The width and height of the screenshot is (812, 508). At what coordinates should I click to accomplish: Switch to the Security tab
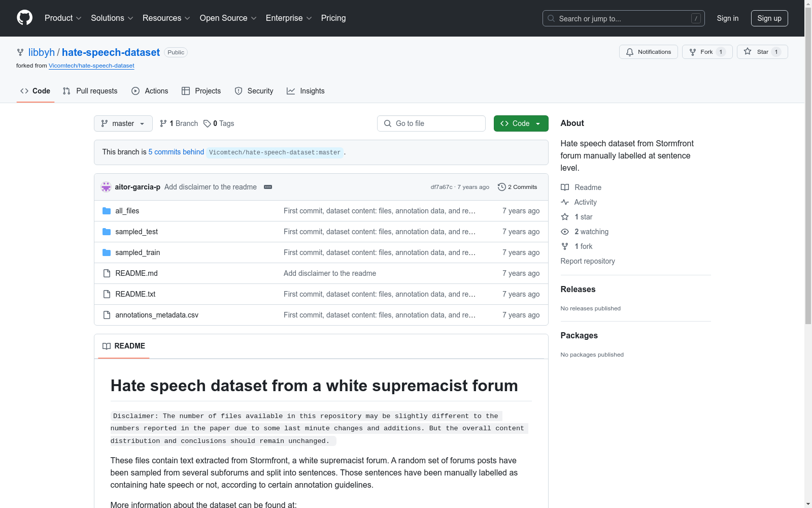tap(254, 91)
